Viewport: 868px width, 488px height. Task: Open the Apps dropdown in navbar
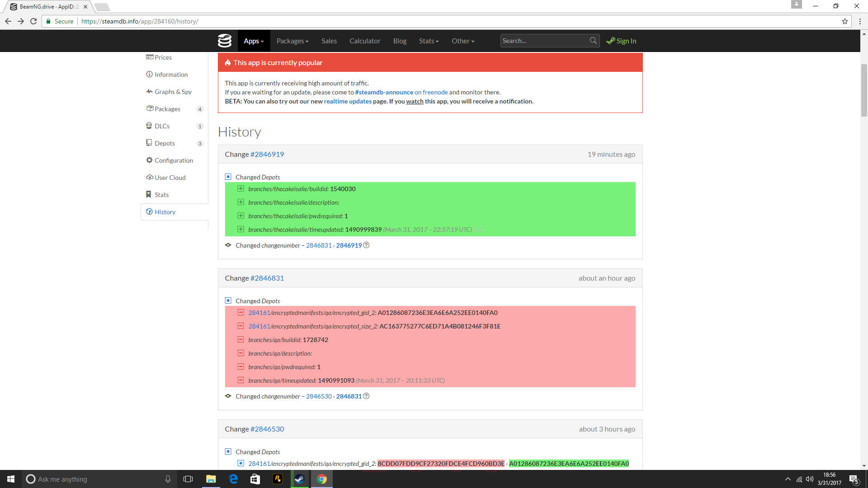(x=254, y=41)
